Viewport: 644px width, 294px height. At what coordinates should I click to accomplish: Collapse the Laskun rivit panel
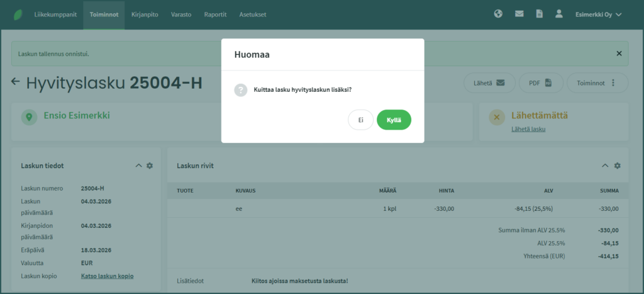coord(605,166)
